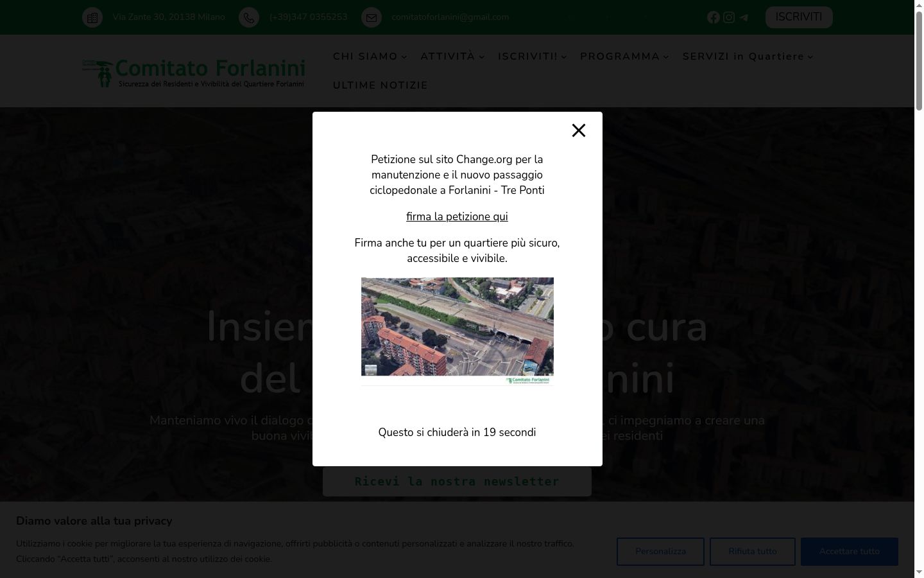Click 'Questo si chiuderà in 19 secondi' text
Screen dimensions: 924x578
(457, 432)
